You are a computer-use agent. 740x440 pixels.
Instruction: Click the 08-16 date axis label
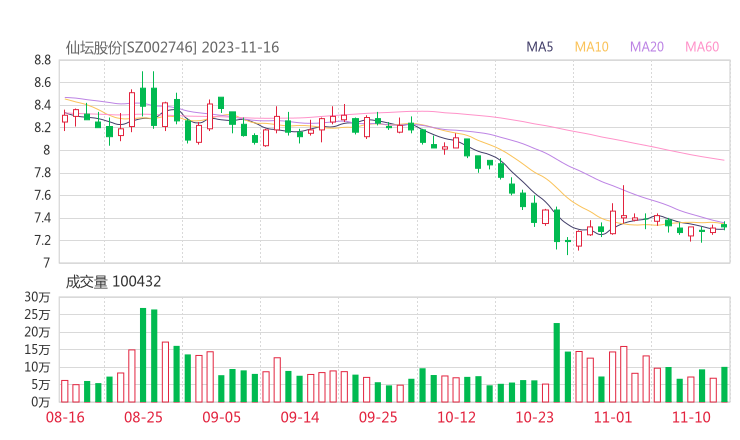[65, 416]
